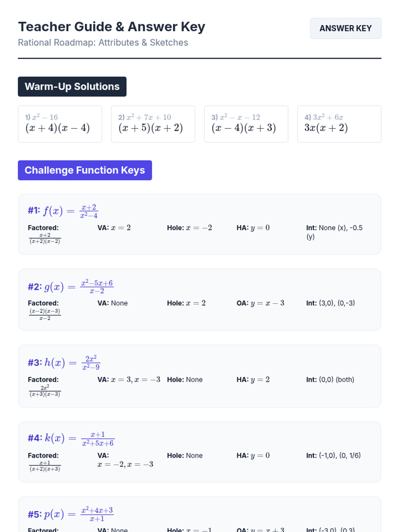Select the 3x² + 6x warm-up card
This screenshot has height=532, width=399.
(x=339, y=124)
